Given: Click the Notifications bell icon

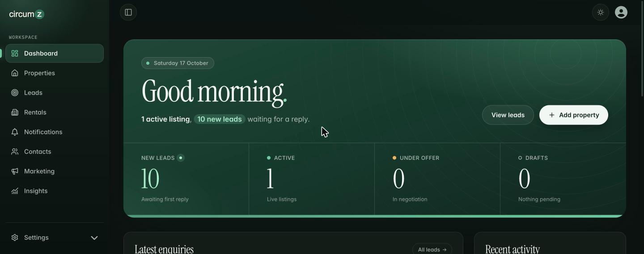Looking at the screenshot, I should (x=15, y=132).
